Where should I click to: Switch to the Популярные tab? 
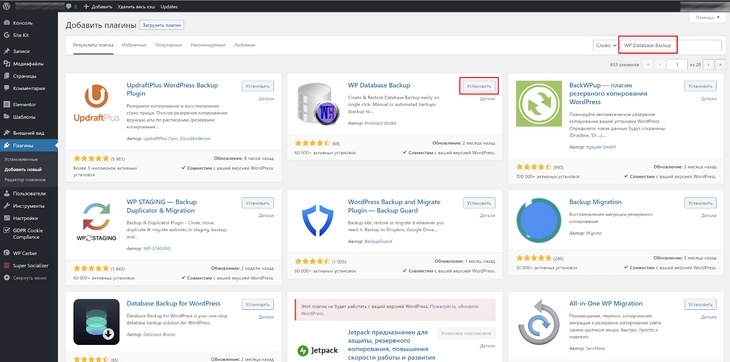(168, 45)
